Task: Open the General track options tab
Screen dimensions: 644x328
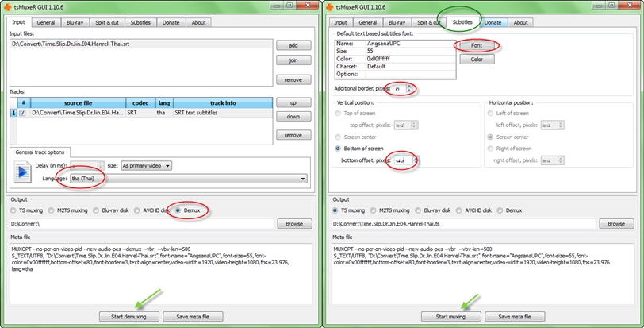Action: click(40, 152)
